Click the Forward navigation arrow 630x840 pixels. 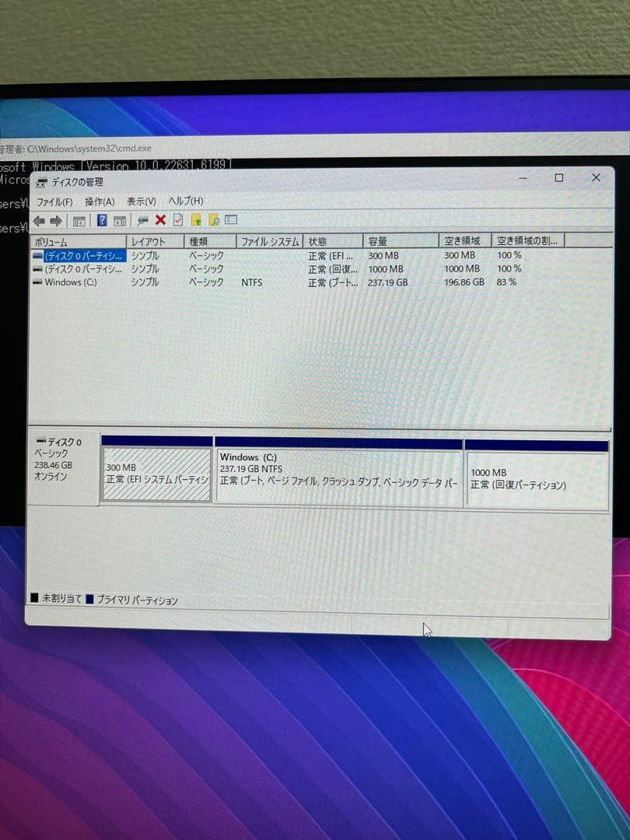[54, 221]
